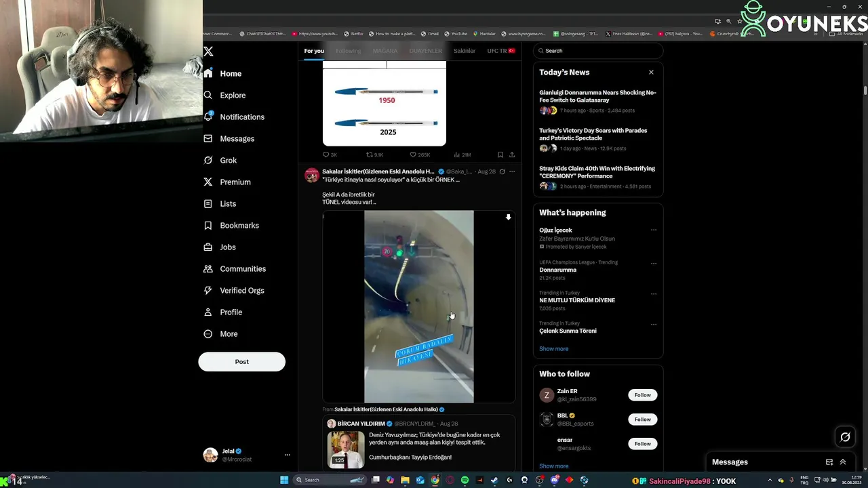This screenshot has height=488, width=868.
Task: Open Lists in the sidebar
Action: (x=220, y=204)
